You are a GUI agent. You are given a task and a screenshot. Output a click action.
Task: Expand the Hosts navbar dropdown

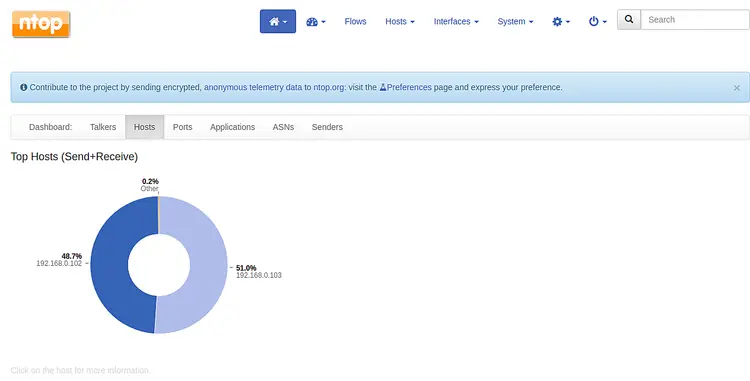pos(400,22)
